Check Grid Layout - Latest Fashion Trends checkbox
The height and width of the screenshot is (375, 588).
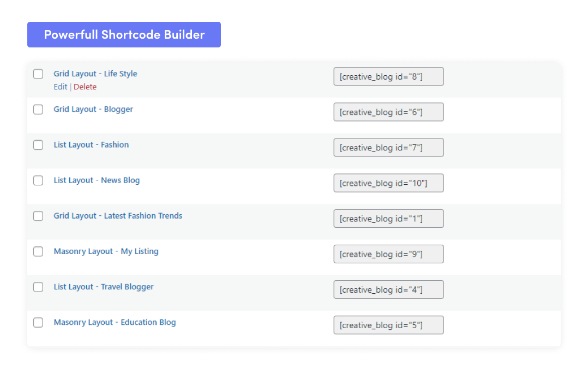pyautogui.click(x=38, y=216)
